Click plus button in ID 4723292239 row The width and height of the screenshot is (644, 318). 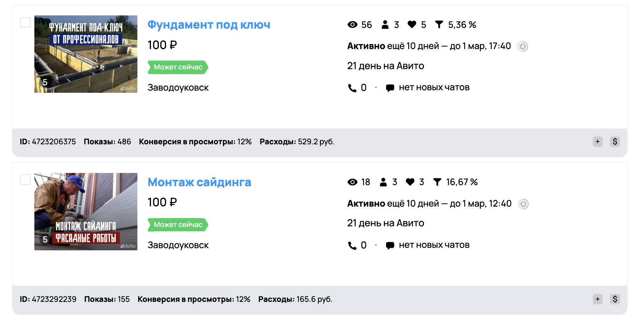coord(597,299)
